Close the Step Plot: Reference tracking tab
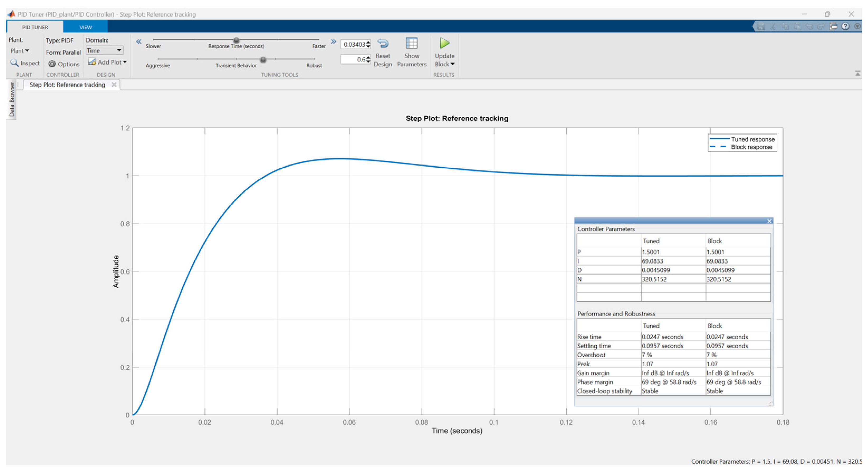 [114, 85]
